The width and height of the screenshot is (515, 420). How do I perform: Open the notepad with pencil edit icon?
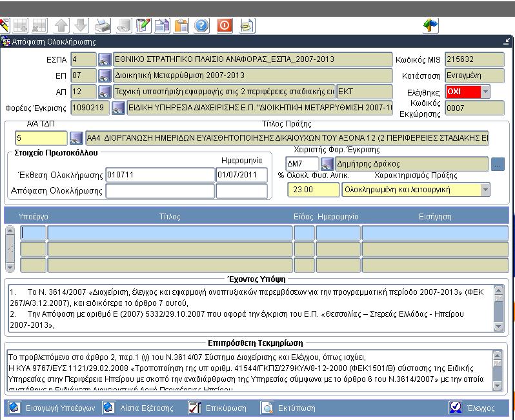[143, 26]
